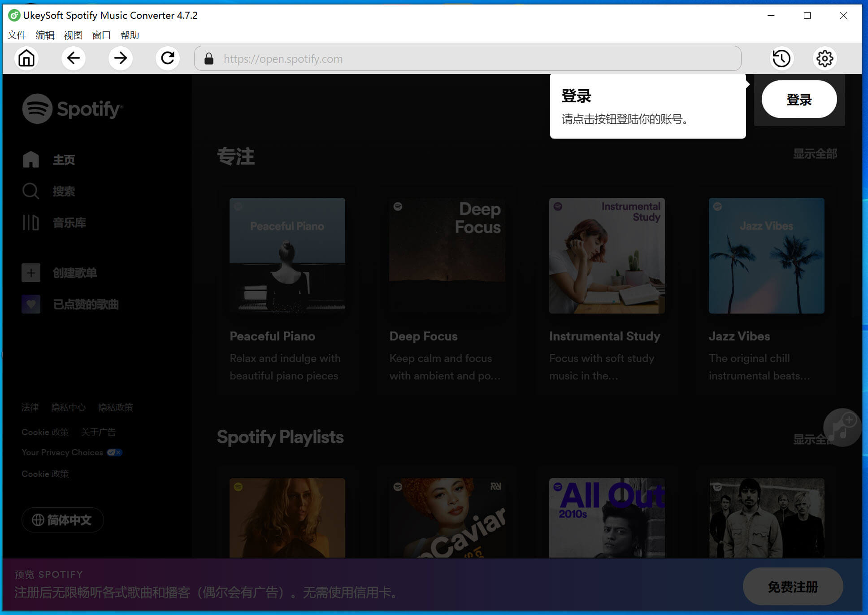Click the browser back arrow icon
This screenshot has height=615, width=868.
pyautogui.click(x=73, y=59)
